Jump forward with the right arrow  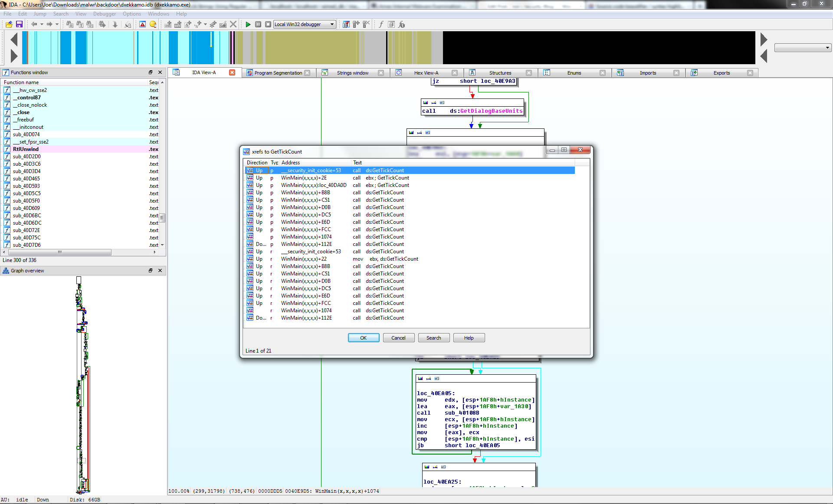[x=49, y=24]
